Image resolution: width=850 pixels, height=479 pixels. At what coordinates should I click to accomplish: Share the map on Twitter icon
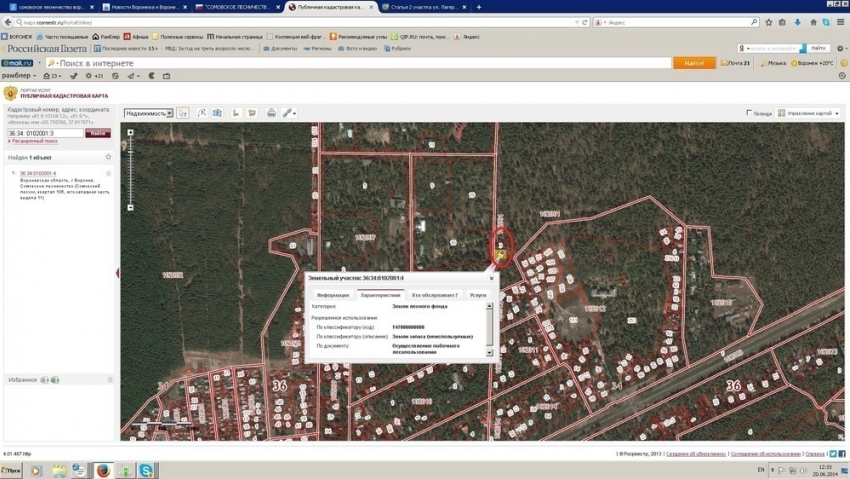click(833, 454)
